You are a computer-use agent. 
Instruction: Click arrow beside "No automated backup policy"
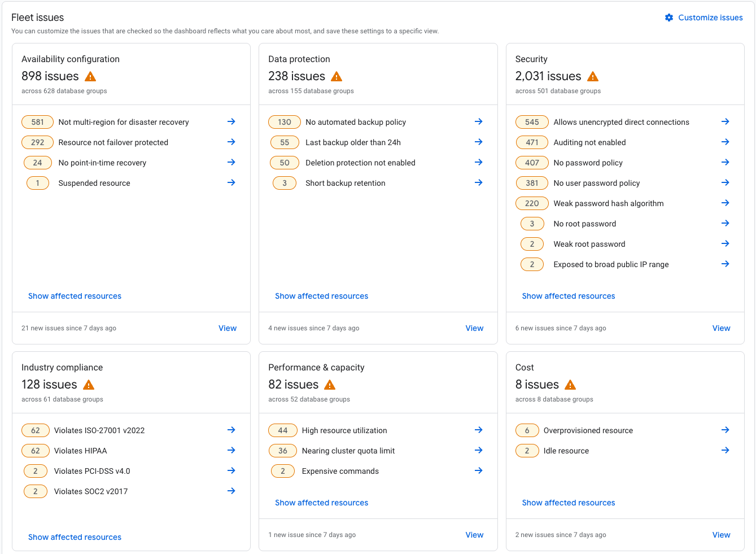pyautogui.click(x=478, y=121)
